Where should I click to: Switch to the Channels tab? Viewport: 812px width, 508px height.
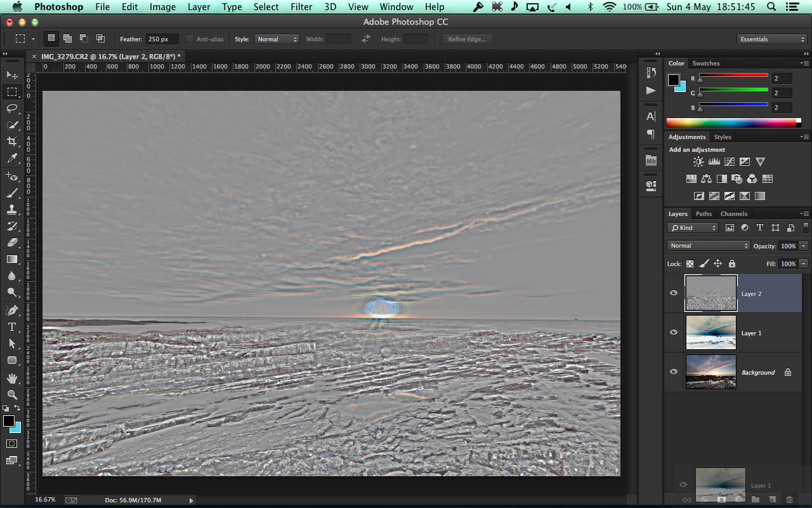tap(734, 214)
